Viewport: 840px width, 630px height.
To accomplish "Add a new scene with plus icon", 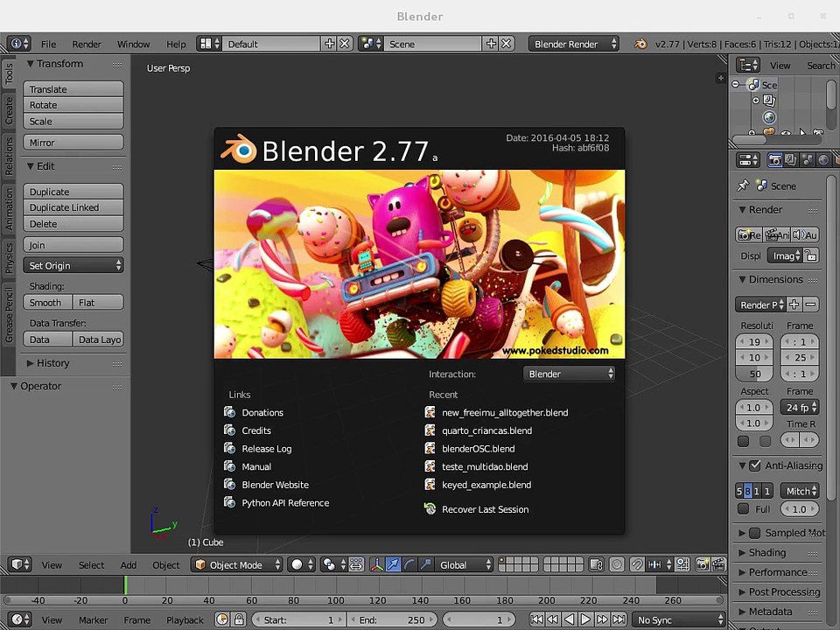I will pyautogui.click(x=491, y=44).
